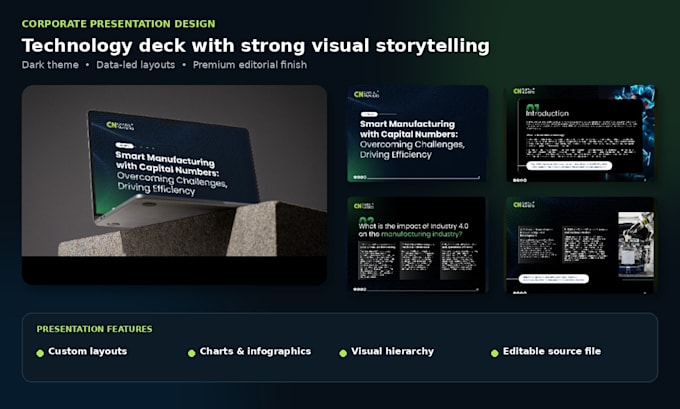Click the 'Premium editorial finish' subtitle text
This screenshot has height=409, width=680.
[250, 65]
